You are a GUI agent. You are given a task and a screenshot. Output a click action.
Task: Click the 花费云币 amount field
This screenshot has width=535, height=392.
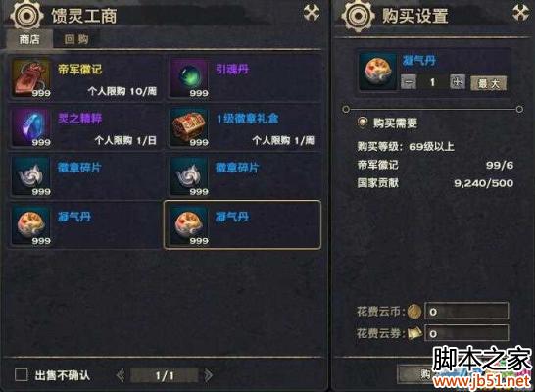[466, 311]
